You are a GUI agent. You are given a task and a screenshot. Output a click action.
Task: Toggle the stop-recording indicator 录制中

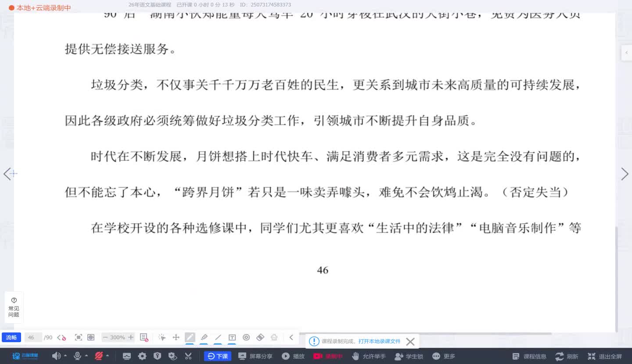(x=328, y=356)
